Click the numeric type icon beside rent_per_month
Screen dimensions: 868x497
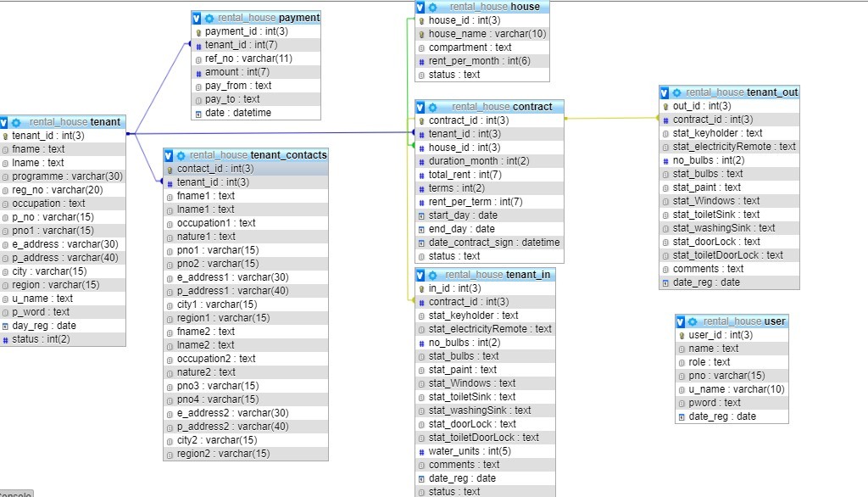coord(422,62)
